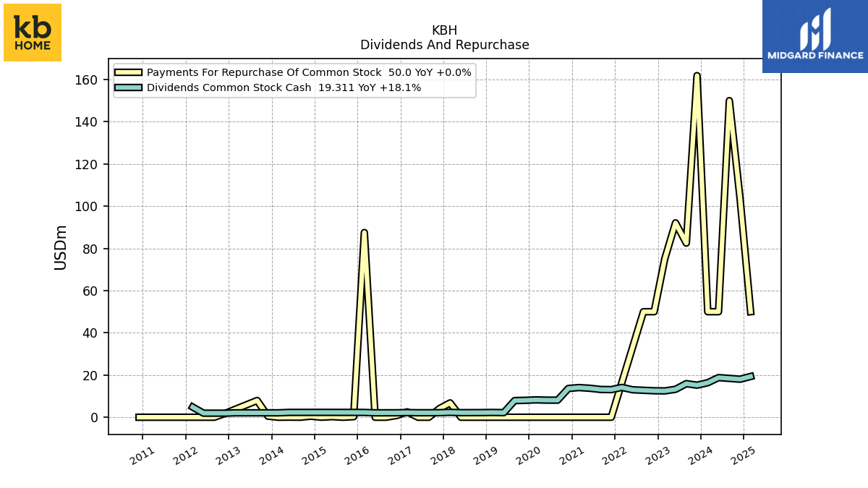
Task: Click the 2012 x-axis label
Action: [x=185, y=456]
